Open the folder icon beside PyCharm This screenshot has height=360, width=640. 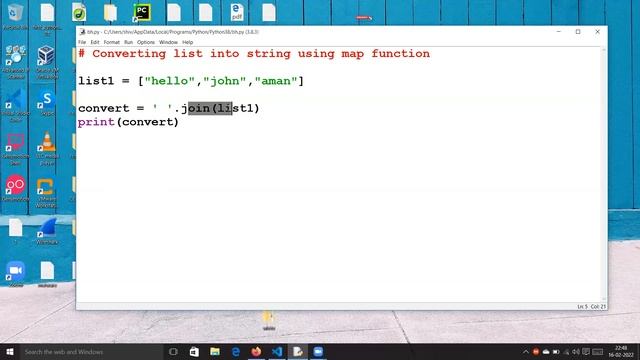point(110,13)
